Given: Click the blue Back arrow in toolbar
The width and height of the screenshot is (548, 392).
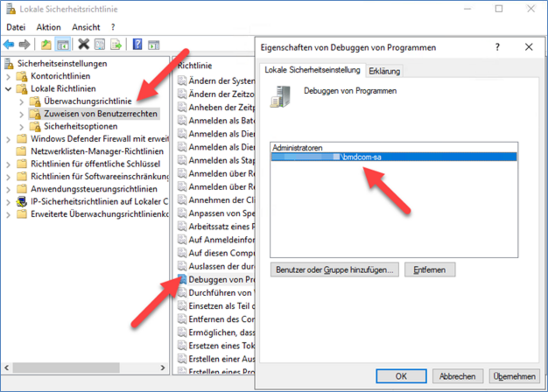Looking at the screenshot, I should (9, 44).
